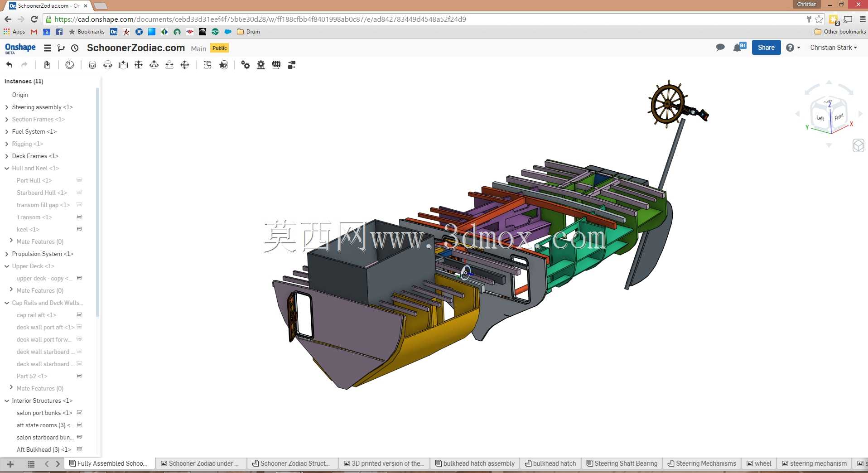
Task: Open the Insert parts and assemblies tool
Action: pos(47,65)
